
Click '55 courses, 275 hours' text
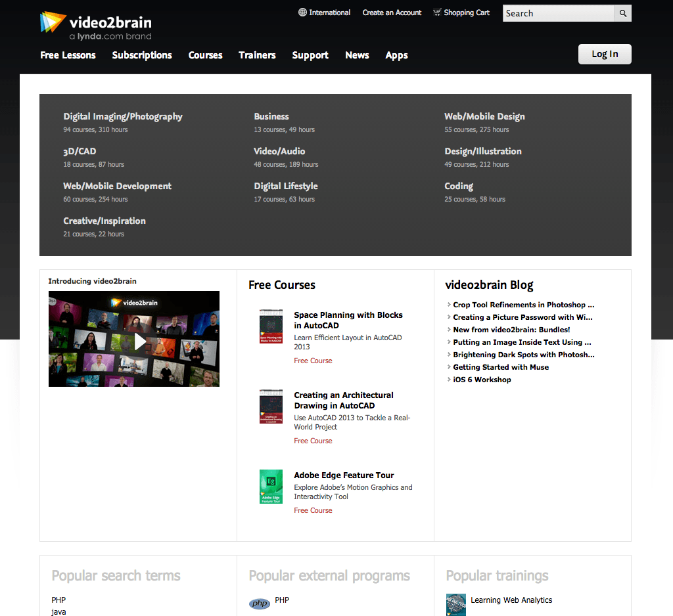click(x=476, y=129)
